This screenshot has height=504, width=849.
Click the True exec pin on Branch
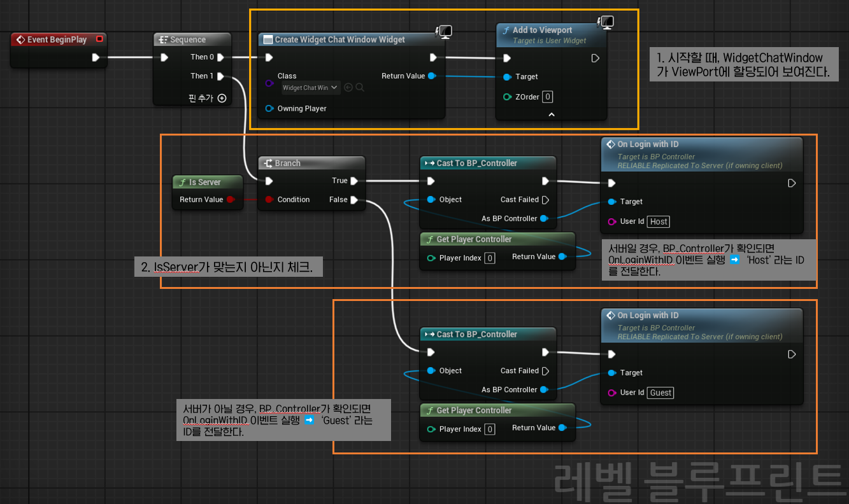[x=354, y=181]
